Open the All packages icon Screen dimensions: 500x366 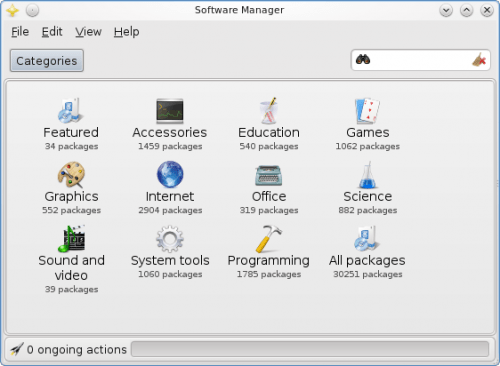[366, 239]
